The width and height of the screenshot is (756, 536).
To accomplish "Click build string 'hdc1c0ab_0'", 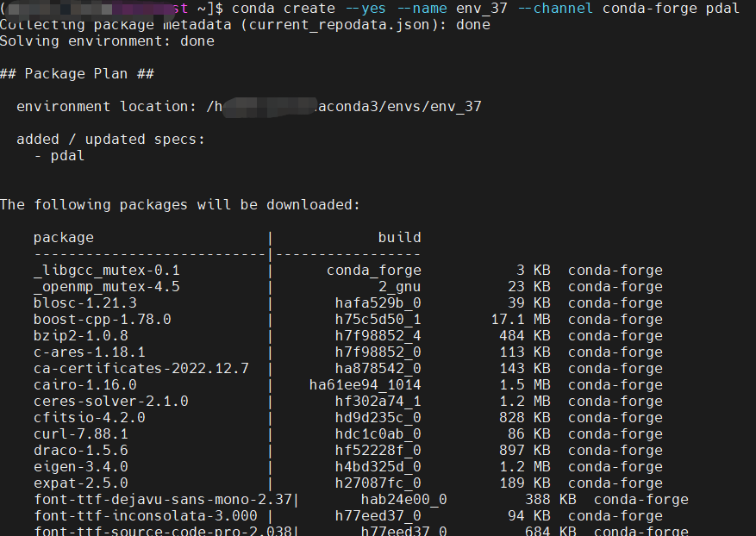I will coord(378,434).
